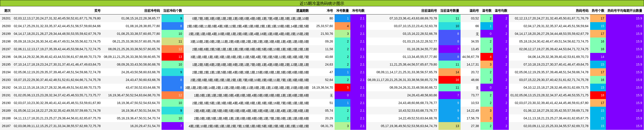Viewport: 644px width, 130px height.
Task: Select warm count 14 in row 26194
Action: (450, 72)
